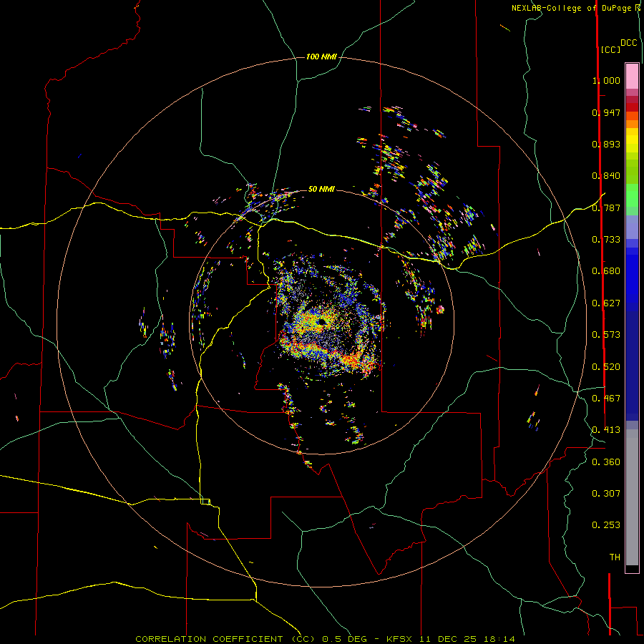Image resolution: width=644 pixels, height=644 pixels.
Task: Click the 0.627 scale label
Action: [606, 303]
